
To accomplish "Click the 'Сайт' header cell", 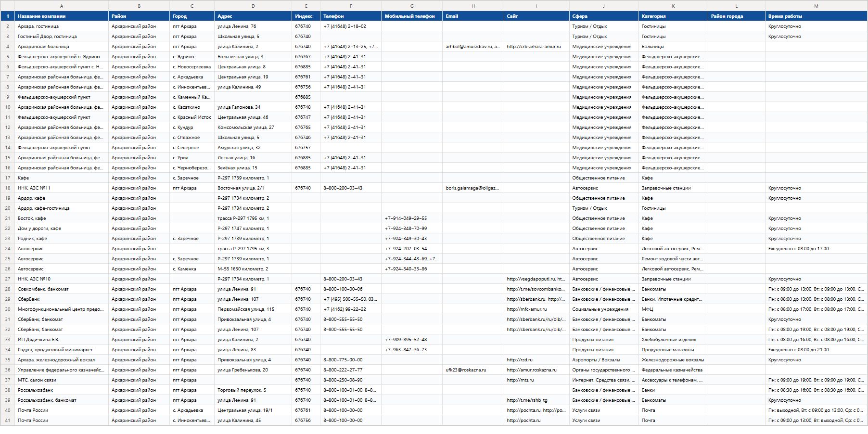I will (x=536, y=16).
